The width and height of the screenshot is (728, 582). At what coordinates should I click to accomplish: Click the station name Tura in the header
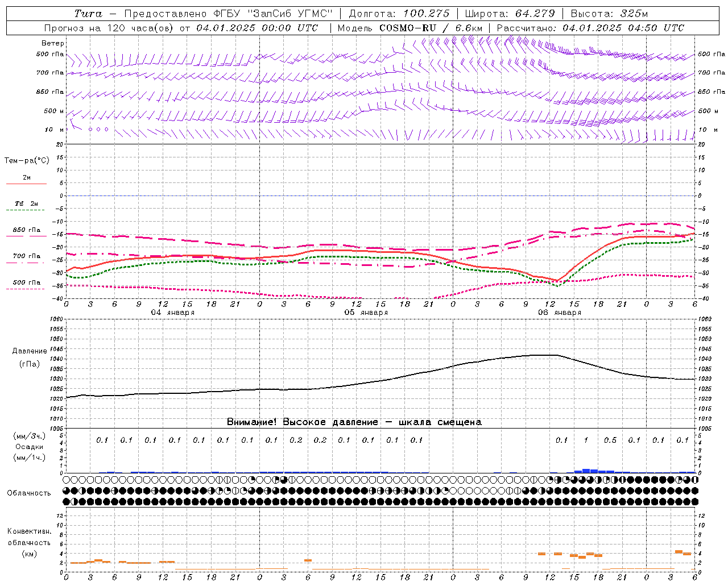(88, 14)
